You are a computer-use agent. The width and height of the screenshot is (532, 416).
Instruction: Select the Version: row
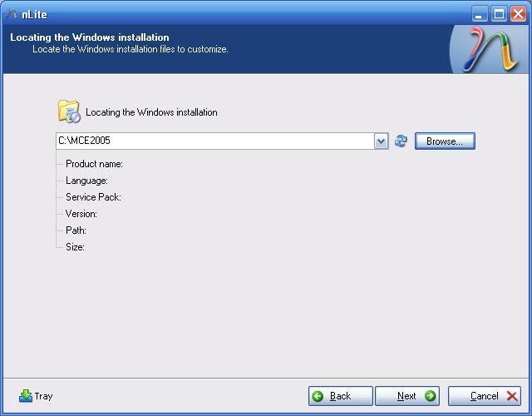tap(81, 214)
